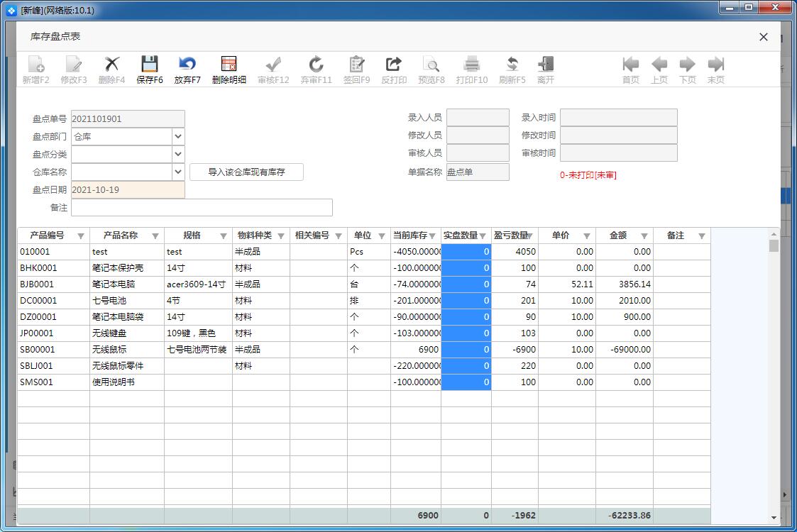Click the unit price cell 52.11
This screenshot has height=532, width=797.
click(x=567, y=284)
